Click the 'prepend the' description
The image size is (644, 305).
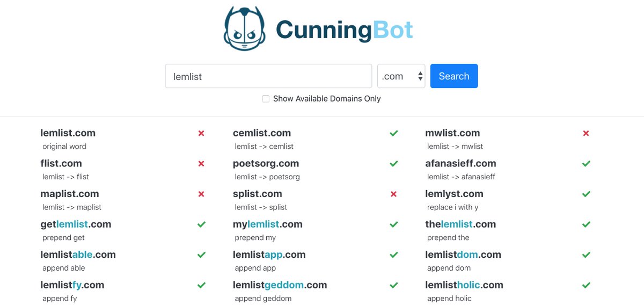[x=448, y=238]
